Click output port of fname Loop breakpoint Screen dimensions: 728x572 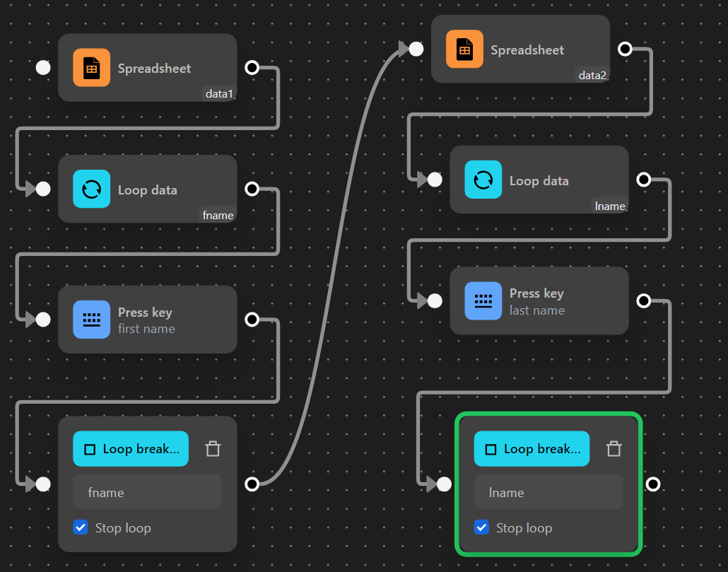click(x=252, y=484)
